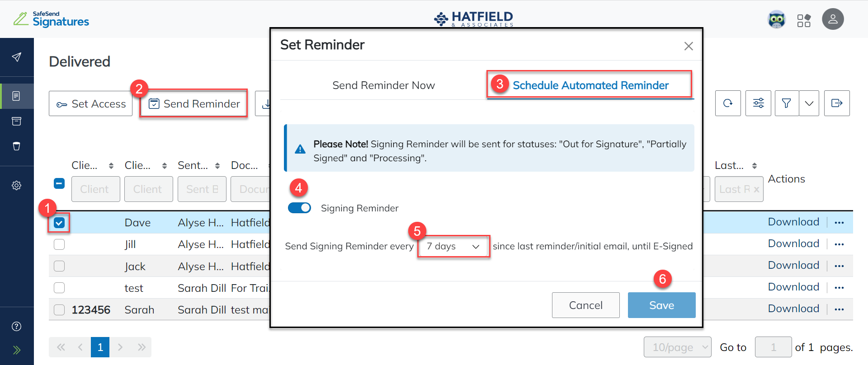The height and width of the screenshot is (365, 868).
Task: Save the scheduled automated reminder
Action: tap(661, 305)
